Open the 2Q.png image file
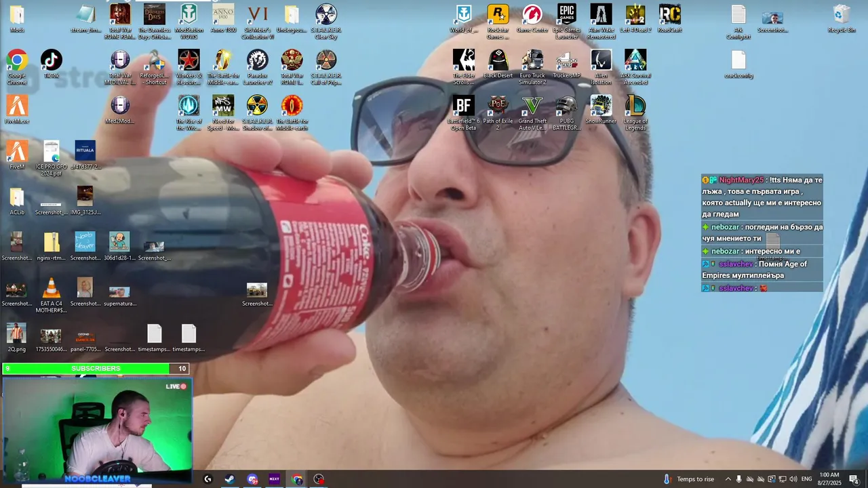The height and width of the screenshot is (488, 868). tap(17, 338)
